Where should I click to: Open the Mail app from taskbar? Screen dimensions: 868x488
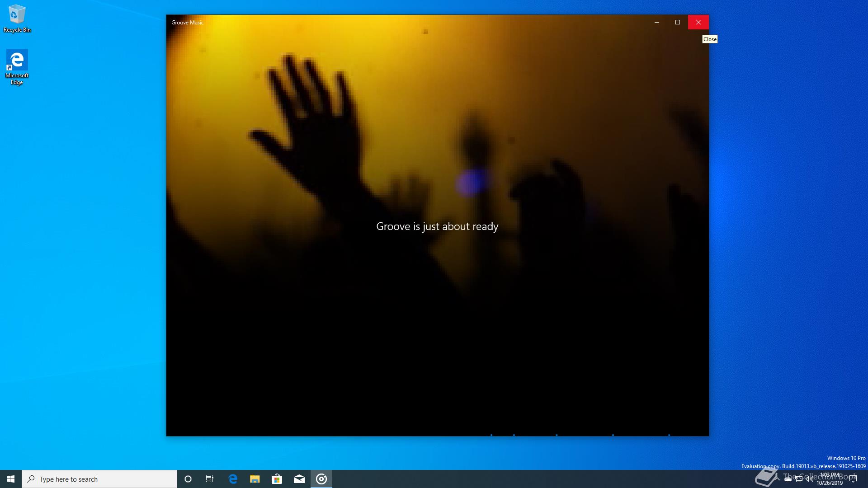[x=299, y=479]
